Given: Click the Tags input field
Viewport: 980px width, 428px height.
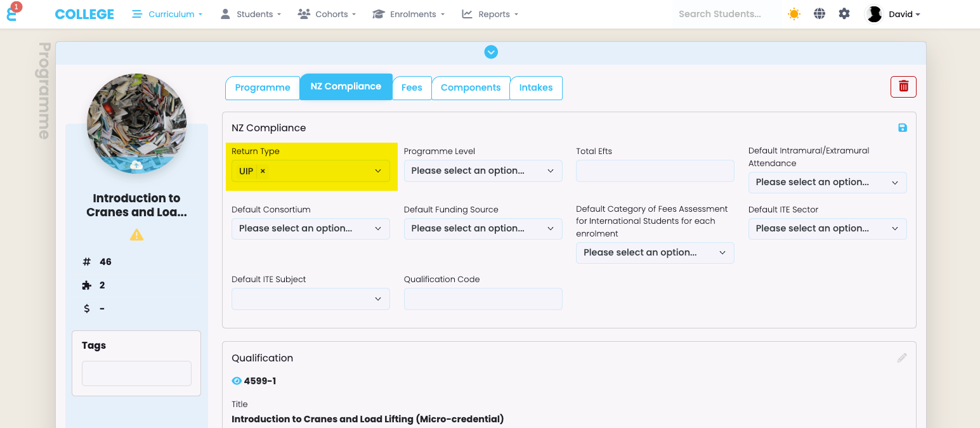Looking at the screenshot, I should tap(136, 373).
